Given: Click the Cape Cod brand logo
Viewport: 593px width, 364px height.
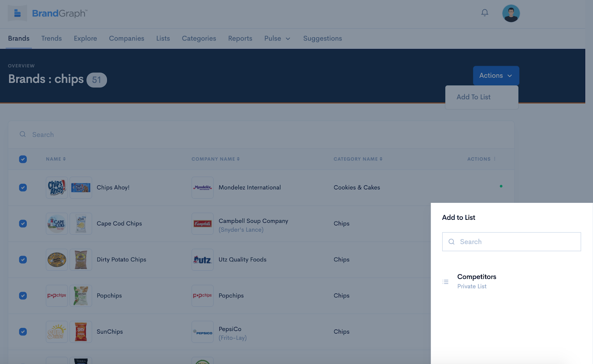Looking at the screenshot, I should (57, 224).
